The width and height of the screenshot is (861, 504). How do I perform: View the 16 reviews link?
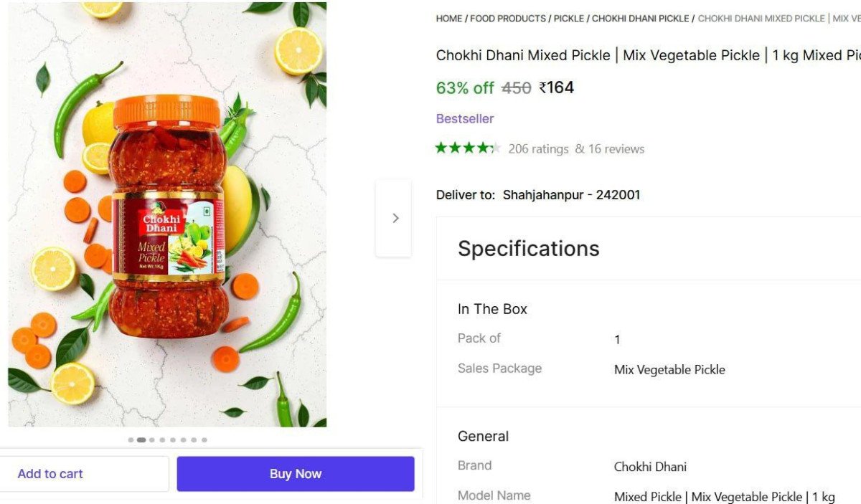(x=616, y=149)
